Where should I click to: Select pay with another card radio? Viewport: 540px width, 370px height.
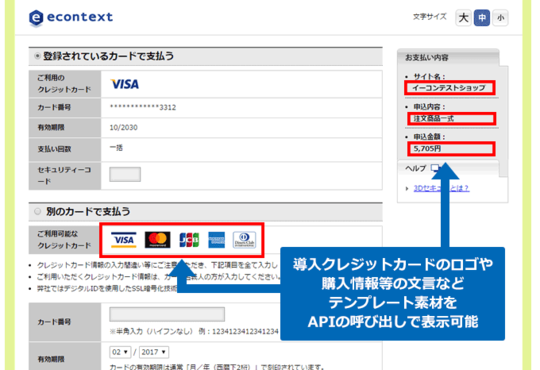37,211
